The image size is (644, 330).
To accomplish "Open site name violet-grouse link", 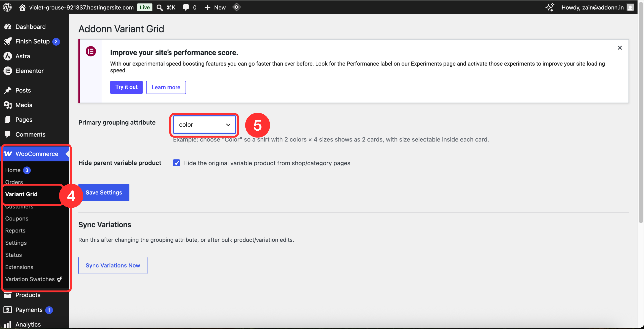I will (x=82, y=8).
